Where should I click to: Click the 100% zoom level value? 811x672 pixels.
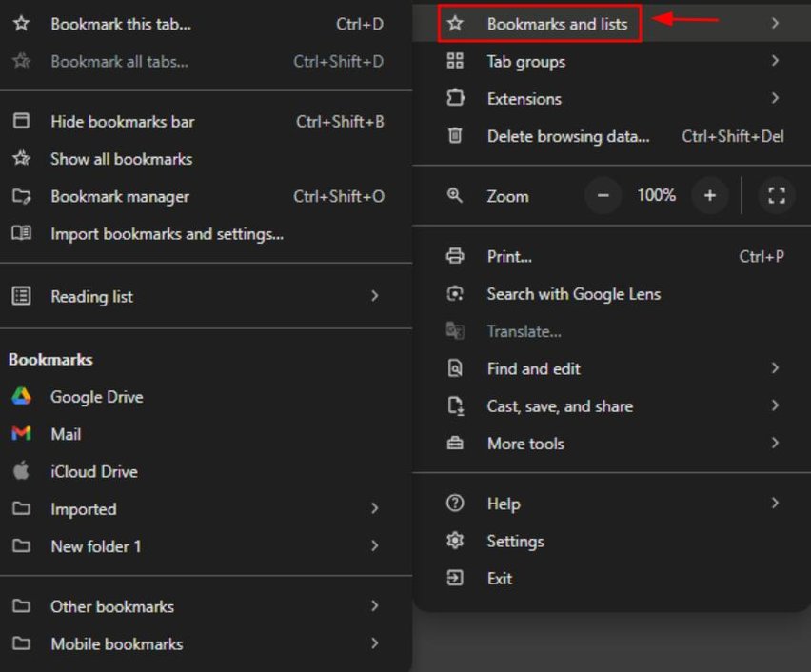coord(657,195)
